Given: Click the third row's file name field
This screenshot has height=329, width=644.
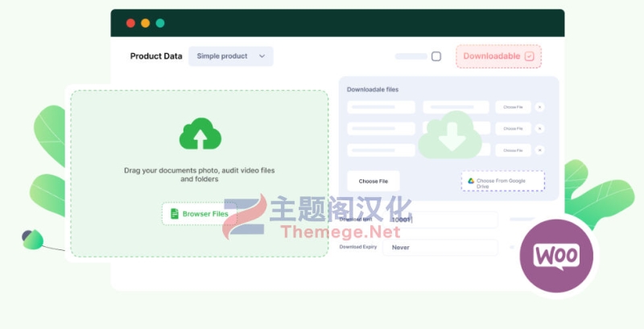Looking at the screenshot, I should [381, 150].
